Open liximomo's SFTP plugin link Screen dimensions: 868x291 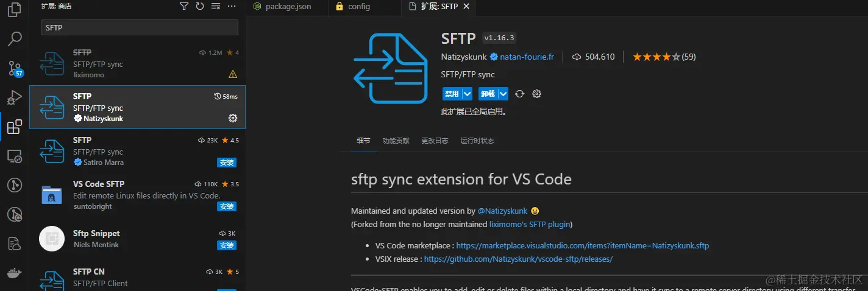pos(530,224)
